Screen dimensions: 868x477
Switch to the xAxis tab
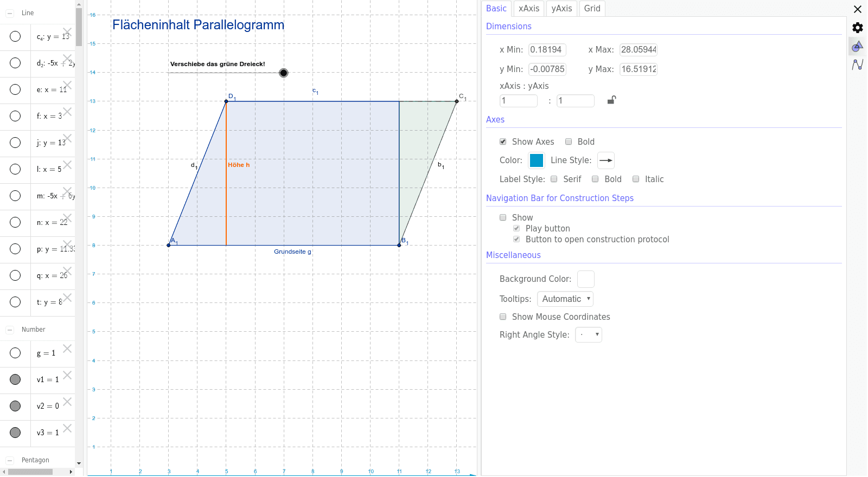coord(529,9)
